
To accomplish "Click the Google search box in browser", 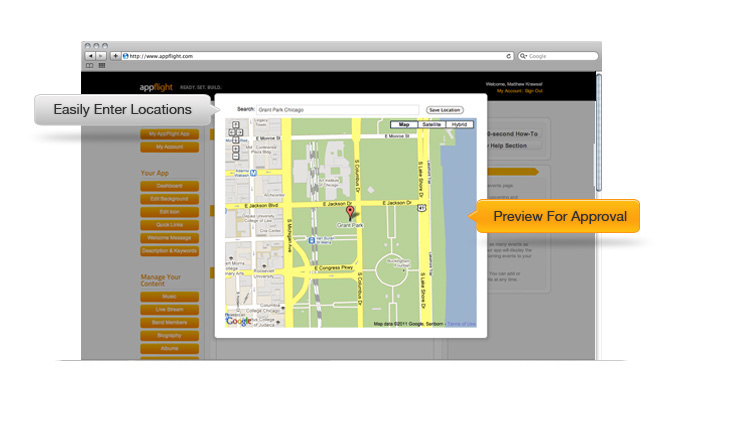I will pos(558,56).
